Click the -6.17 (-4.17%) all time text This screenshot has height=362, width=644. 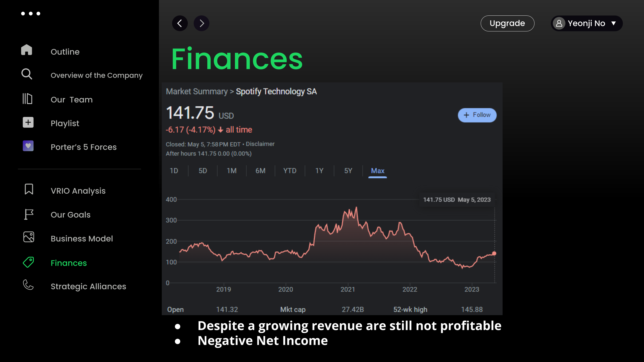pyautogui.click(x=209, y=130)
